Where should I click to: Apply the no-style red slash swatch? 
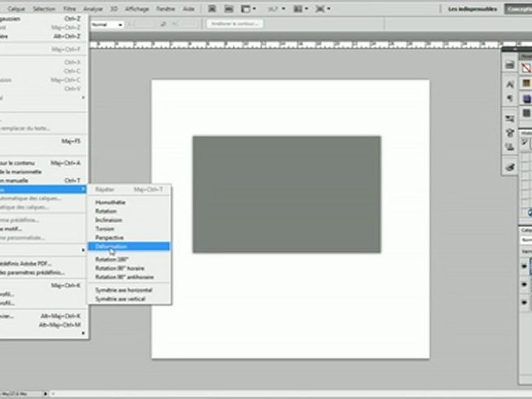(526, 68)
